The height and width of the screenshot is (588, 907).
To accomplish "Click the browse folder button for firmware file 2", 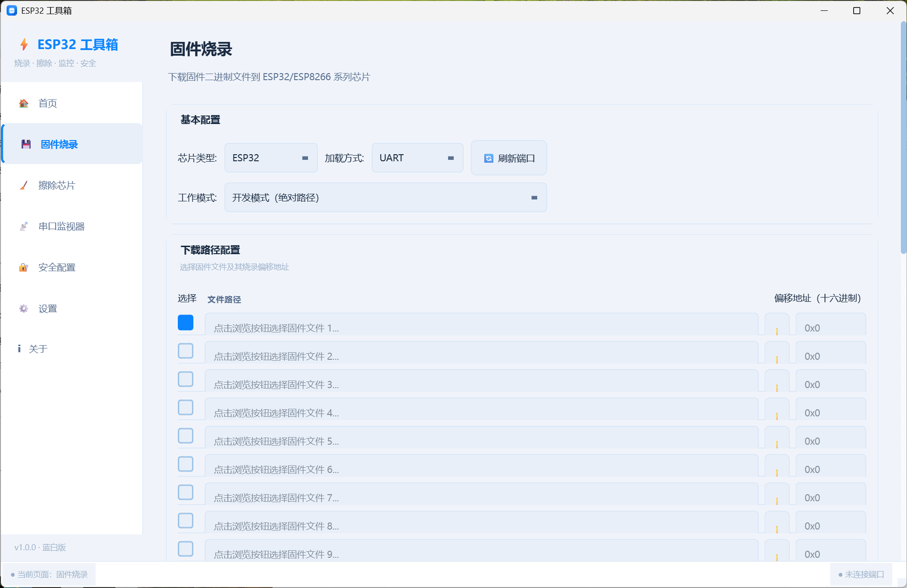I will (776, 353).
